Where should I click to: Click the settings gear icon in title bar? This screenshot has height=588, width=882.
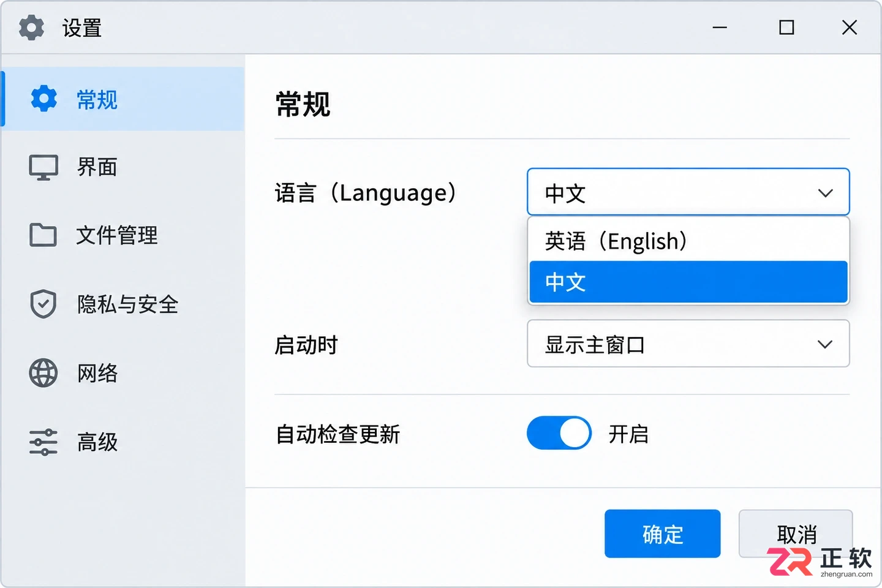click(31, 28)
